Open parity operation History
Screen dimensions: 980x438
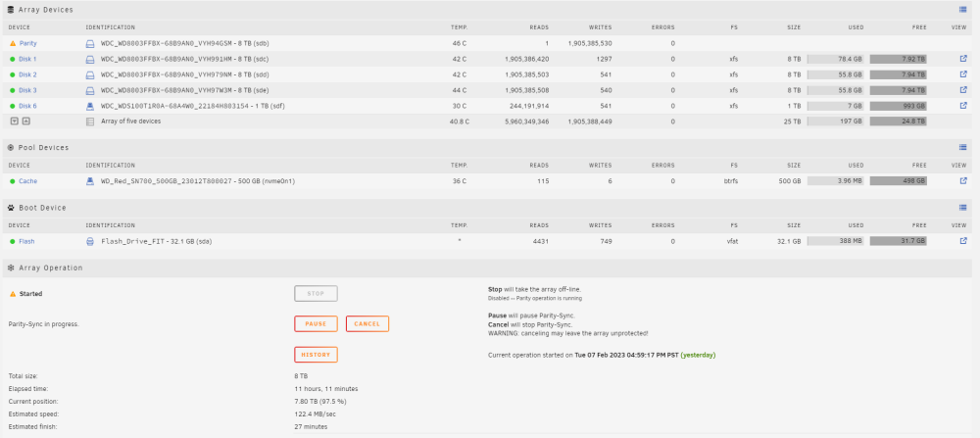pyautogui.click(x=316, y=355)
